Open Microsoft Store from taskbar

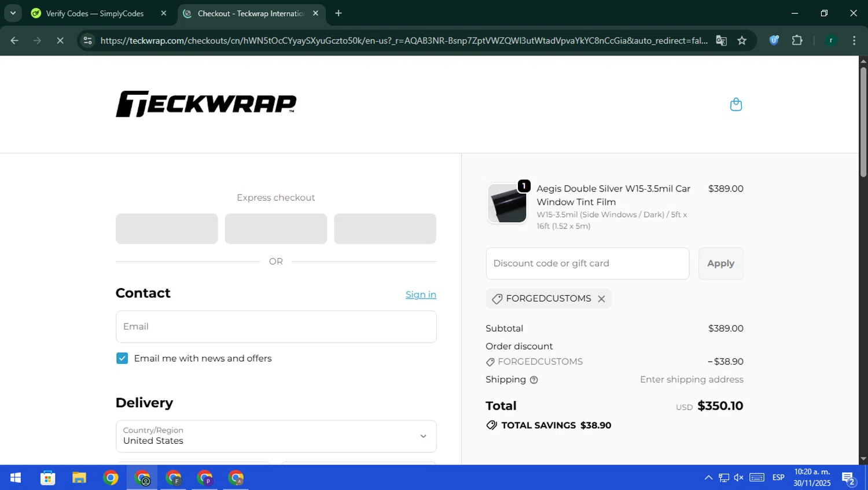[x=48, y=478]
